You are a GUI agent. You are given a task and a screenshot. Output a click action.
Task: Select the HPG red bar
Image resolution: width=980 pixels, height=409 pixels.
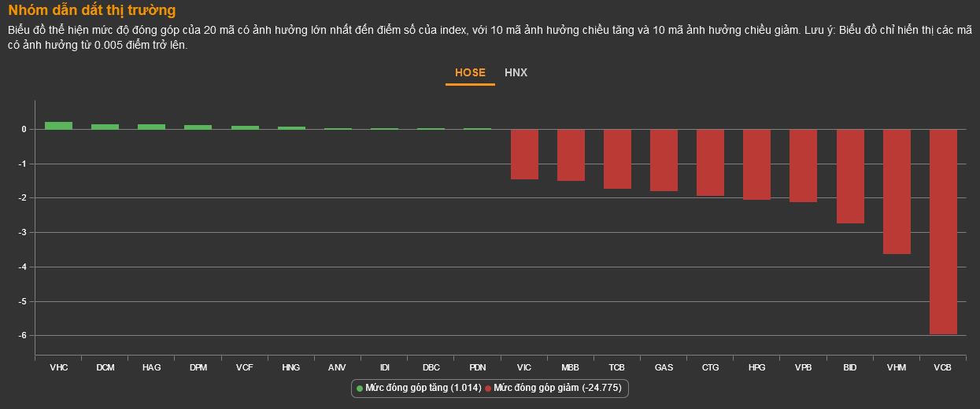[757, 164]
